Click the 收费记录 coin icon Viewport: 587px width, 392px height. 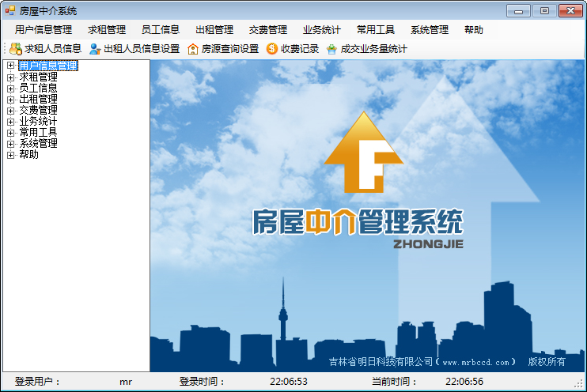[x=272, y=49]
